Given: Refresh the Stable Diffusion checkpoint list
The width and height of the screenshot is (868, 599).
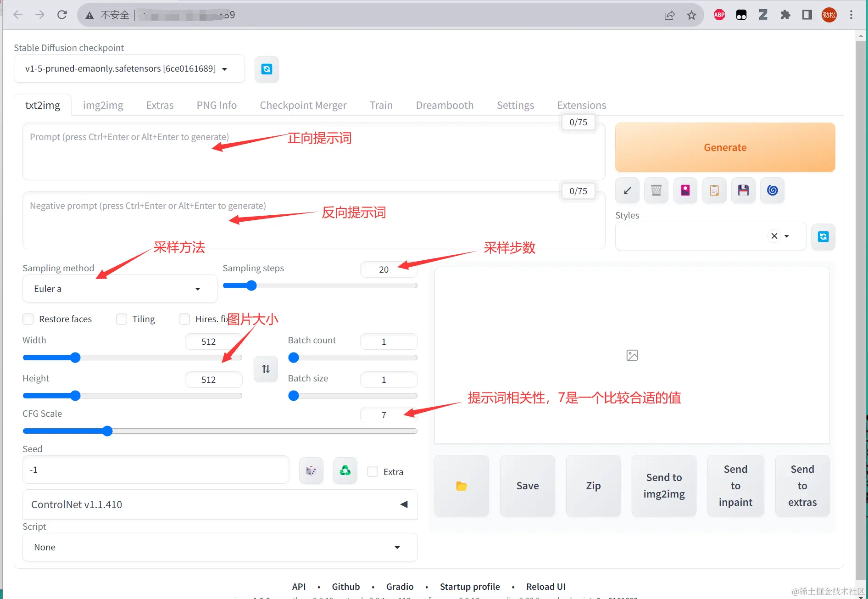Looking at the screenshot, I should (x=267, y=69).
